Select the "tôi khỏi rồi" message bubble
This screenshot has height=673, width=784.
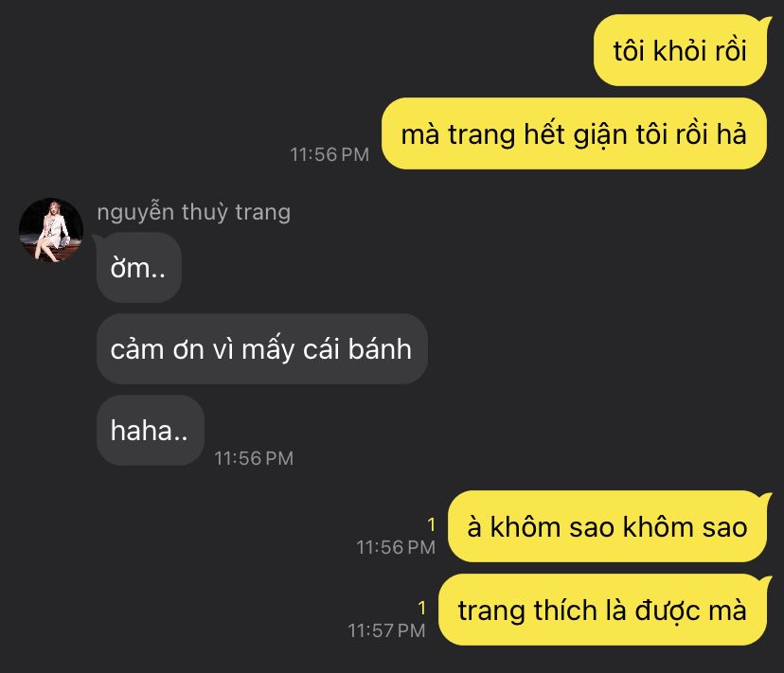coord(680,50)
